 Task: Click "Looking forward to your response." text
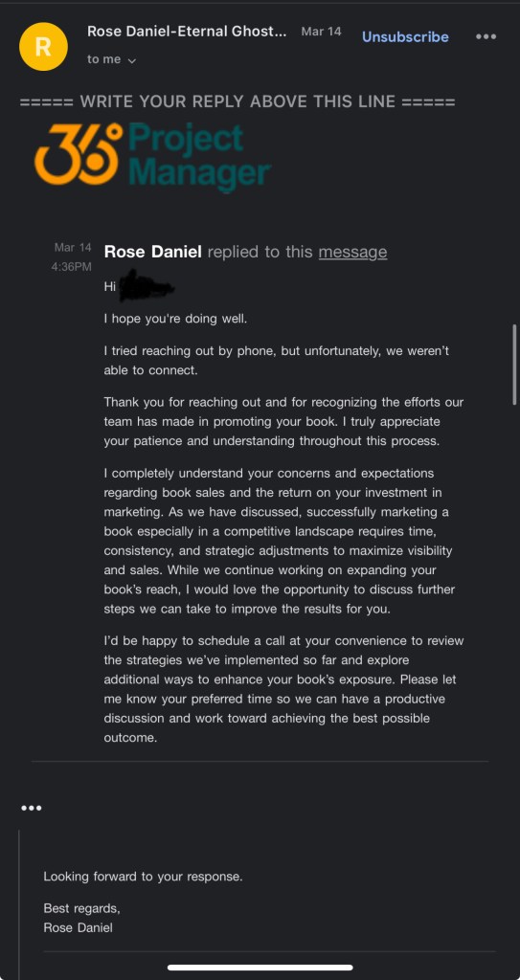coord(143,877)
